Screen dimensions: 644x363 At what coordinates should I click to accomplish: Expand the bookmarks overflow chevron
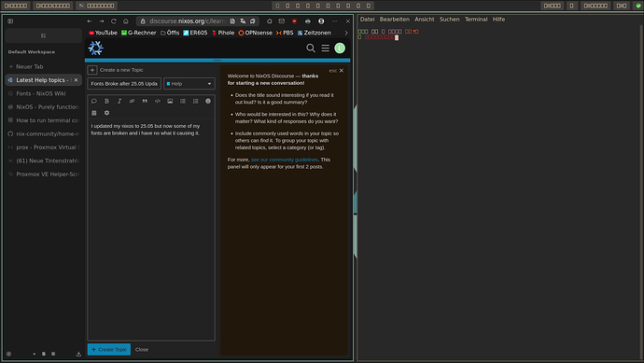point(346,33)
